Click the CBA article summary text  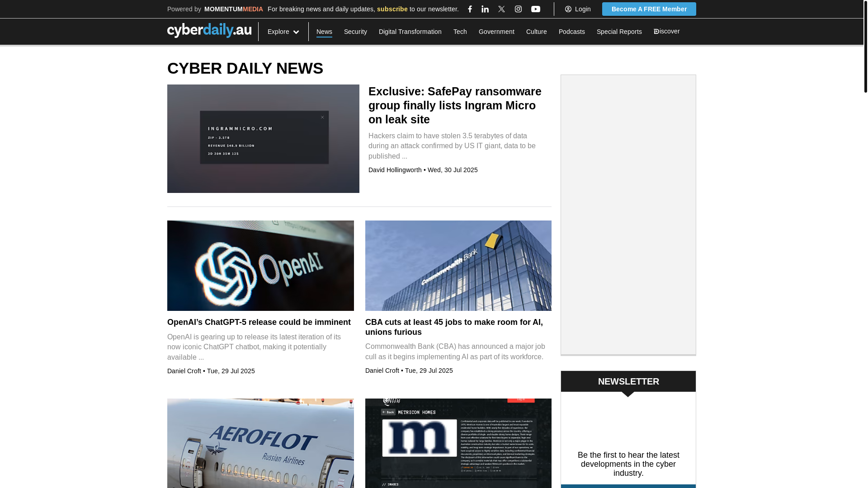click(x=455, y=352)
